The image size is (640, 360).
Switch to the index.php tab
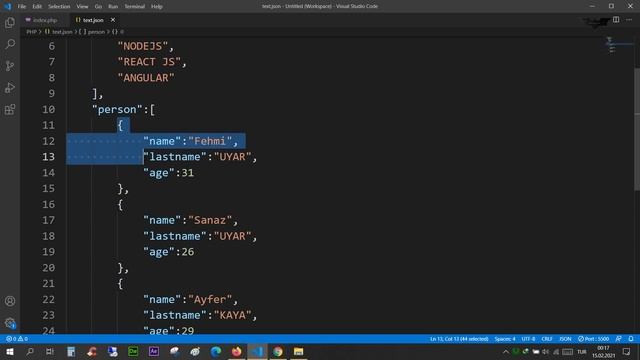pyautogui.click(x=44, y=20)
